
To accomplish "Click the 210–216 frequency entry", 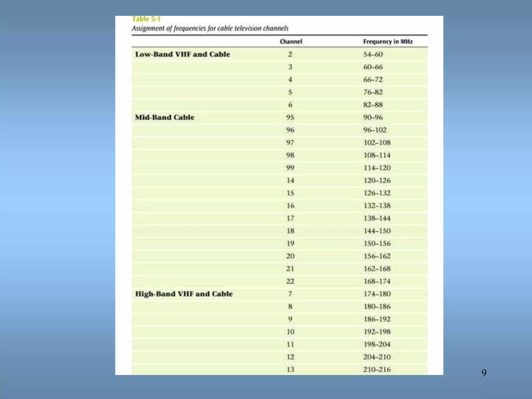I will click(377, 369).
